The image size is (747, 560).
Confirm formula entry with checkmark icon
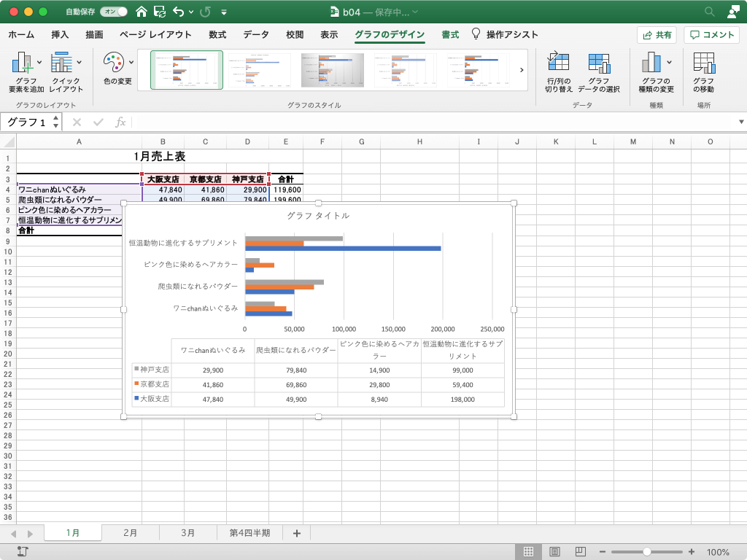tap(98, 122)
